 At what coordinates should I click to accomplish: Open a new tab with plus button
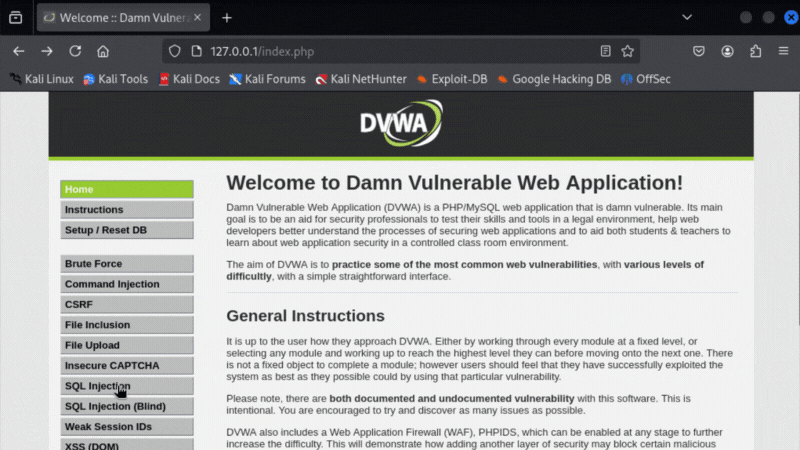[227, 18]
